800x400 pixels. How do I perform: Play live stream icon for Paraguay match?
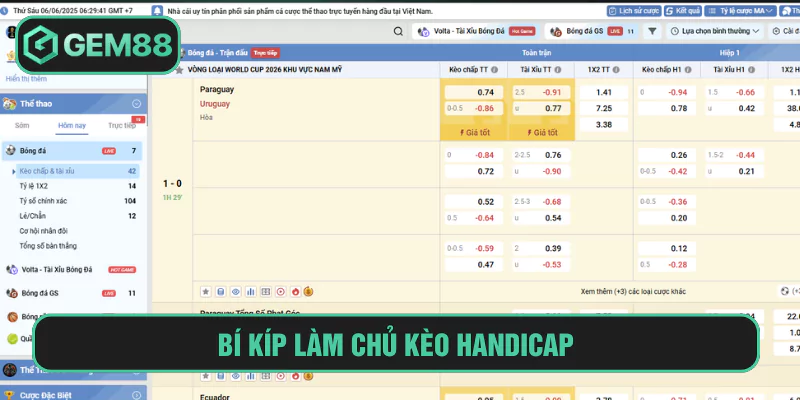280,292
